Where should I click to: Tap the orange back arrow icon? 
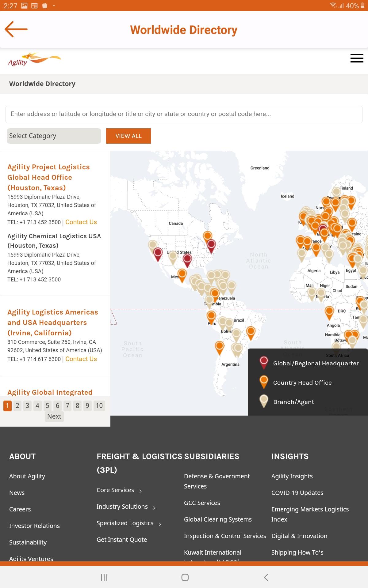coord(16,29)
